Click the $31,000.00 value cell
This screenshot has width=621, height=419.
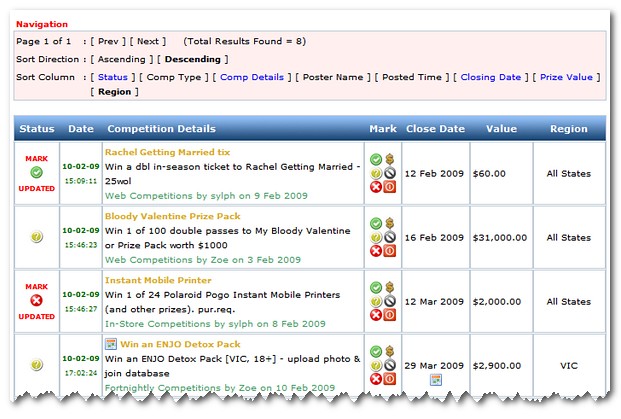pyautogui.click(x=500, y=238)
